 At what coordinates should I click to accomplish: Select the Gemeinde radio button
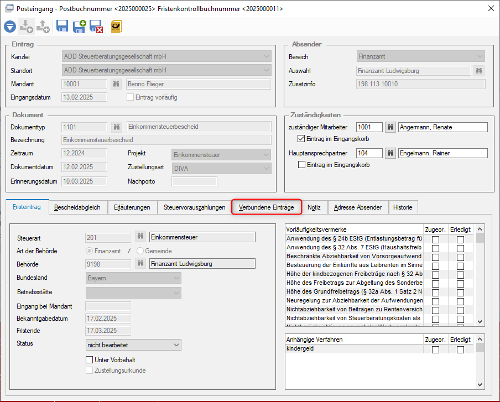pos(140,251)
